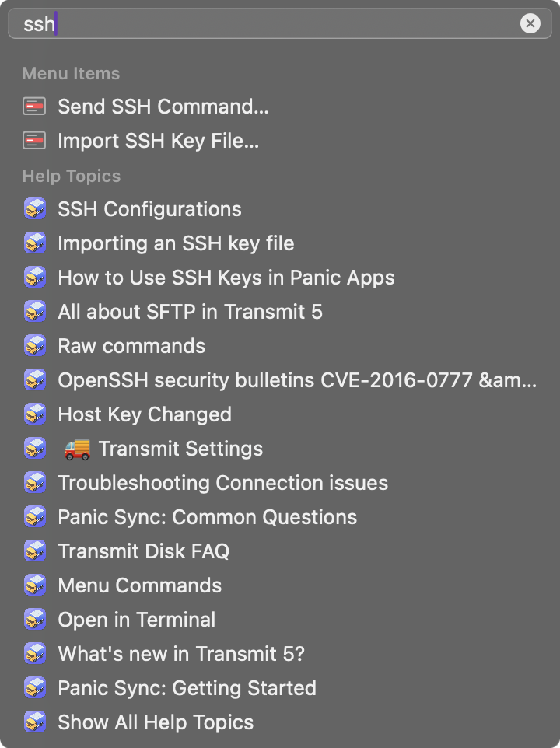Clear the ssh search field with X button
This screenshot has height=748, width=560.
pyautogui.click(x=530, y=23)
